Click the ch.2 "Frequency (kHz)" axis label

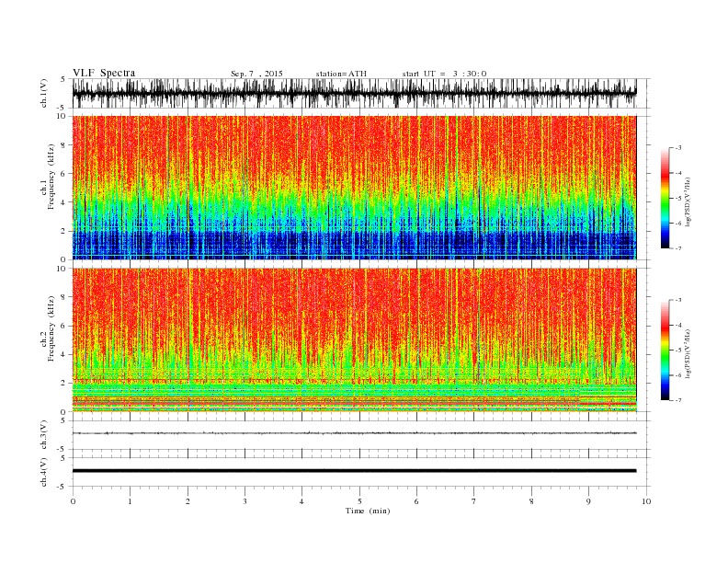point(51,328)
